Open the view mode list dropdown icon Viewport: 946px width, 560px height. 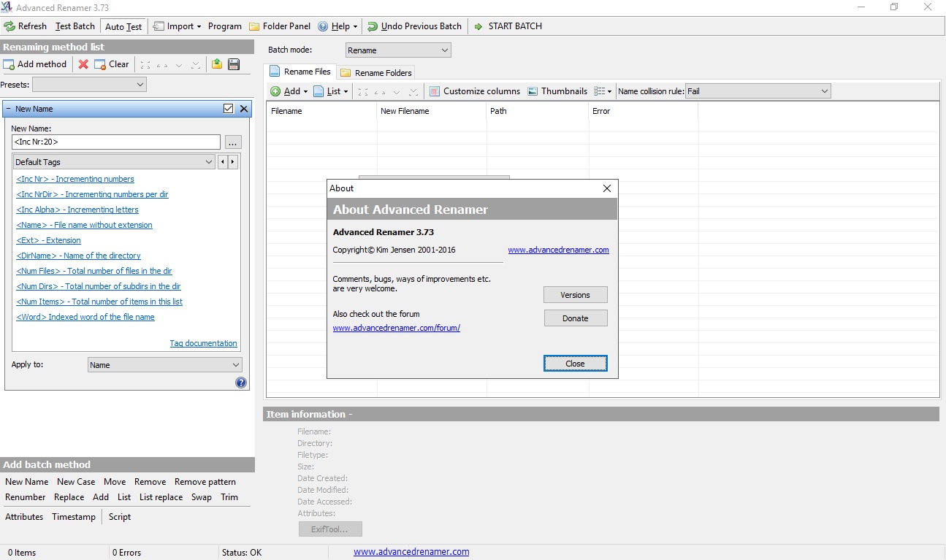603,91
